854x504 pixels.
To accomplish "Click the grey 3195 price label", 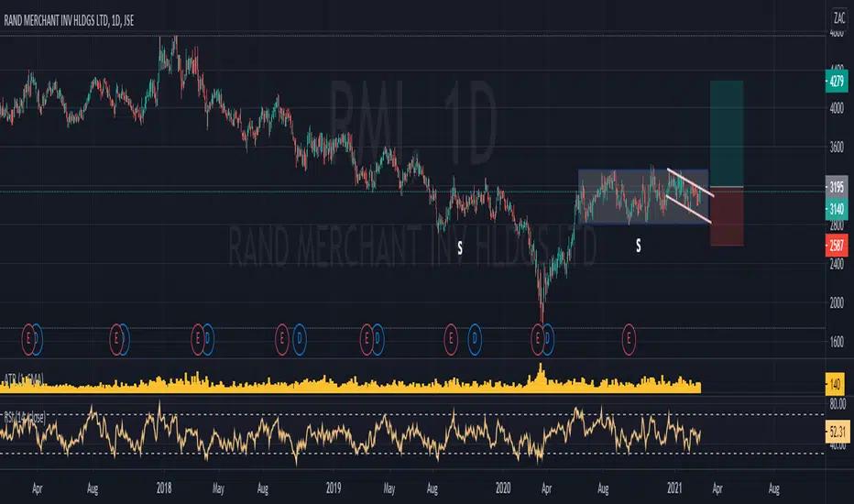I will click(836, 187).
